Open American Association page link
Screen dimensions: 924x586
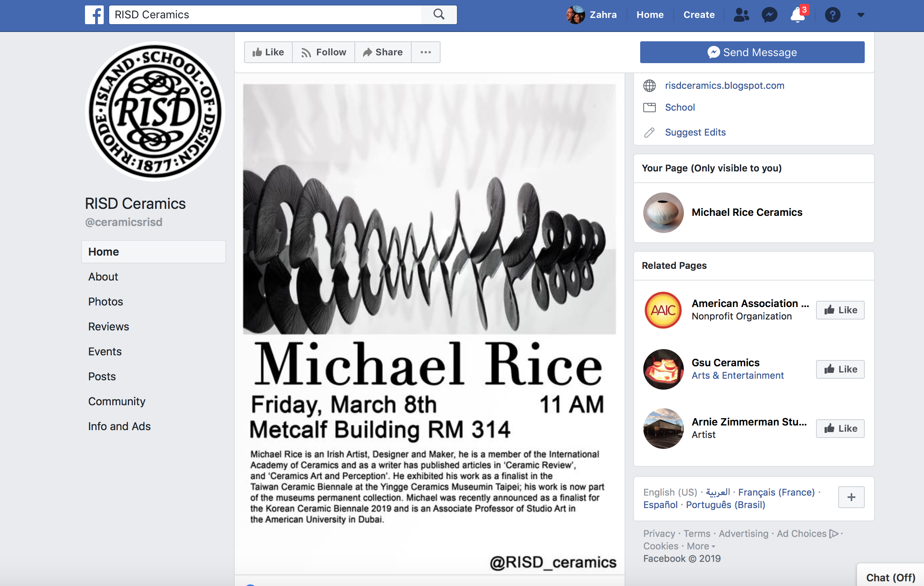(751, 304)
